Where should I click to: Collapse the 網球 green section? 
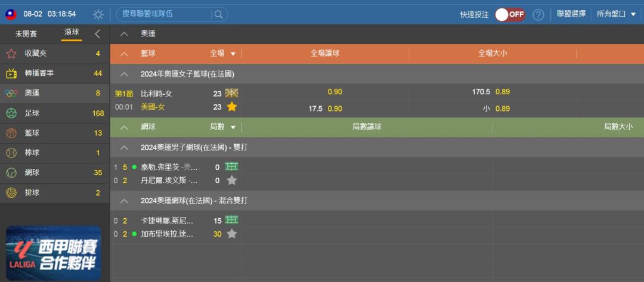point(124,127)
